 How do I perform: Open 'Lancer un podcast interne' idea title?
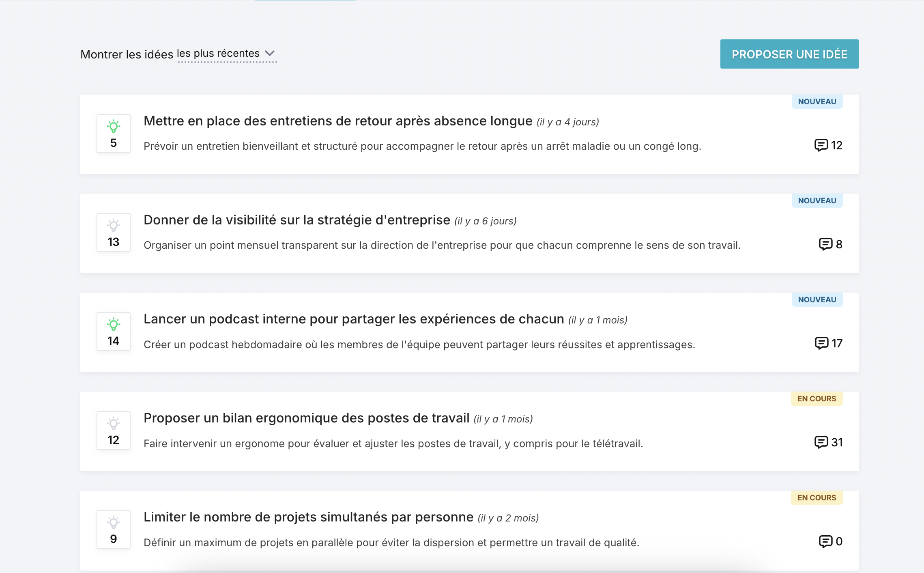pyautogui.click(x=353, y=319)
